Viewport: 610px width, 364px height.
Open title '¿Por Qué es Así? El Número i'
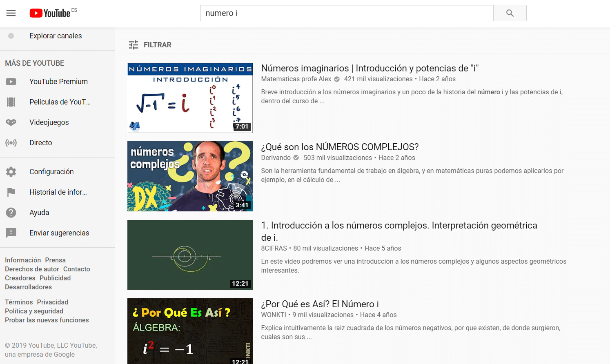click(320, 304)
